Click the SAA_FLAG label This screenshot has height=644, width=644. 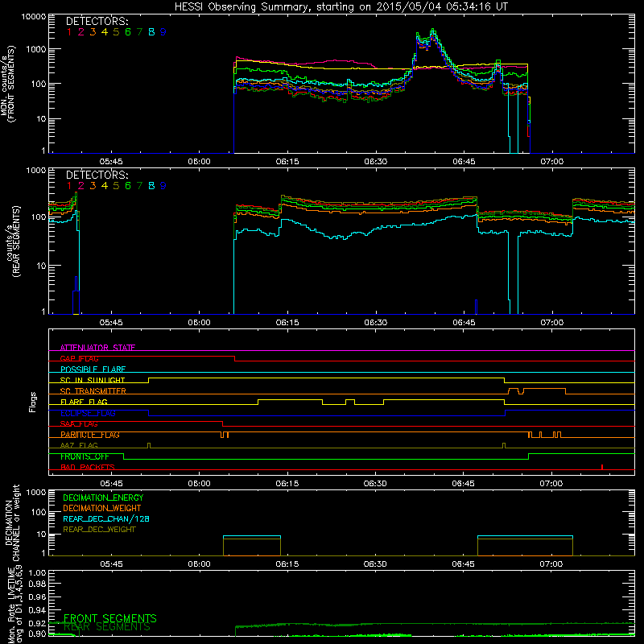79,424
